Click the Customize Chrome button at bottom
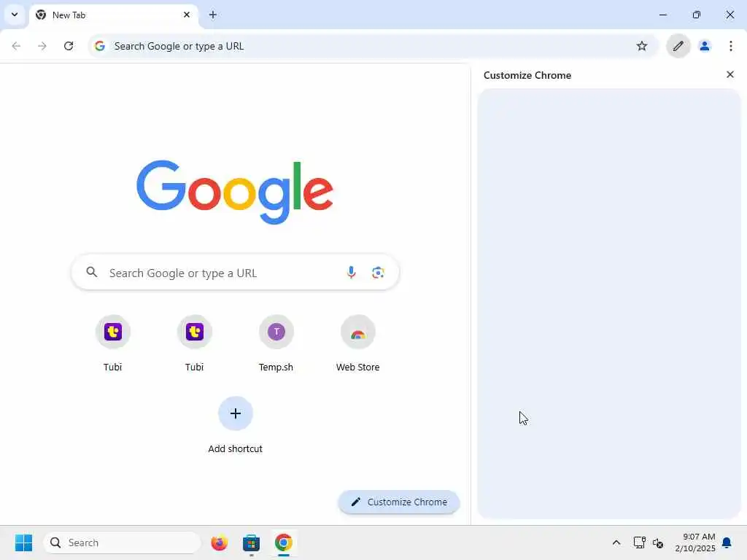747x560 pixels. 399,502
